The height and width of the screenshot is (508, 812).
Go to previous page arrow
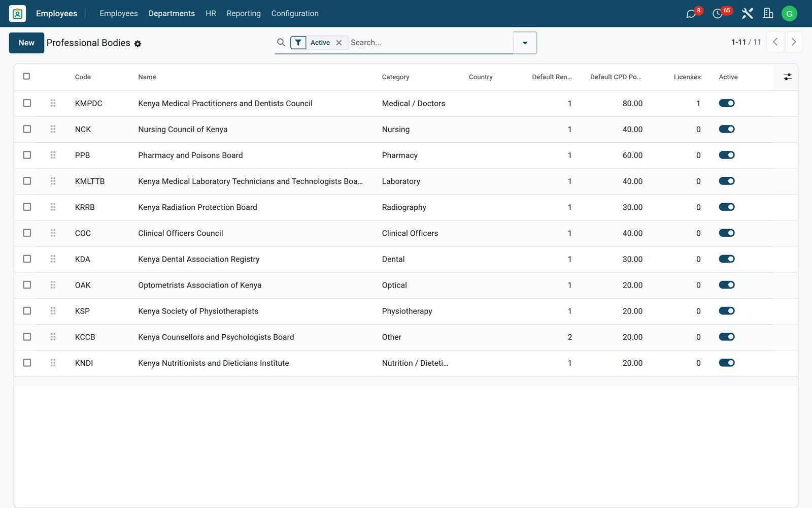pyautogui.click(x=775, y=42)
